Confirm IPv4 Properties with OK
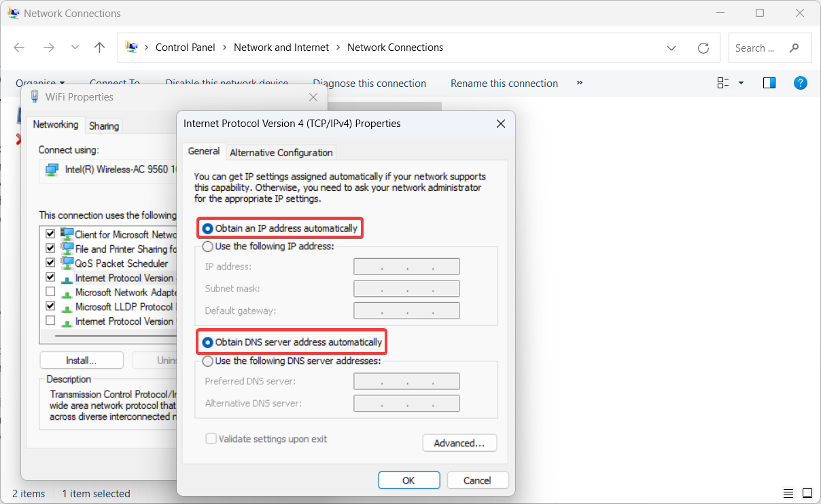Viewport: 821px width, 504px height. click(408, 480)
